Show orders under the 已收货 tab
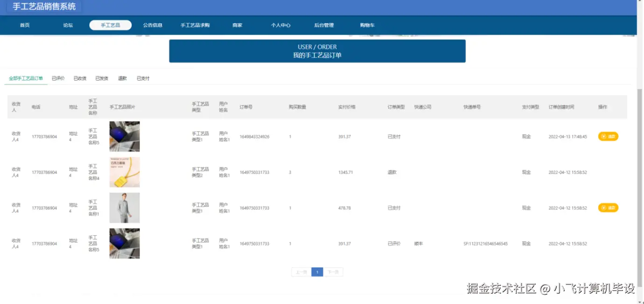The width and height of the screenshot is (644, 304). coord(80,78)
